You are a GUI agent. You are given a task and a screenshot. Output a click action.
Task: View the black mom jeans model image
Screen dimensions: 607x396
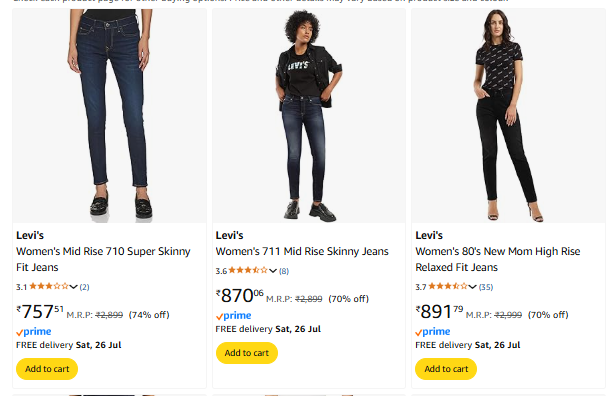click(x=509, y=115)
